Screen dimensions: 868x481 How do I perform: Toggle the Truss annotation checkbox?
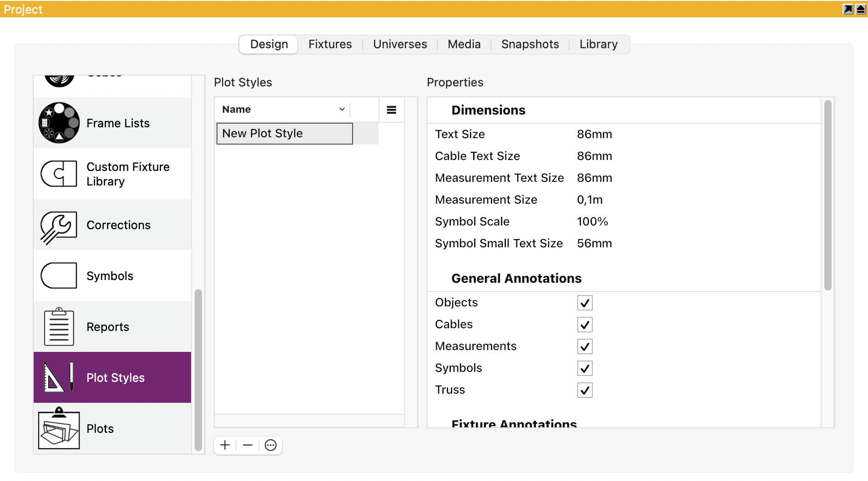point(585,390)
